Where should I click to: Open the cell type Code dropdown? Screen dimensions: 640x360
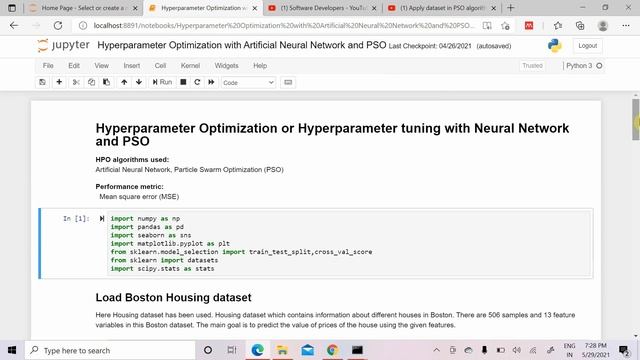tap(248, 82)
